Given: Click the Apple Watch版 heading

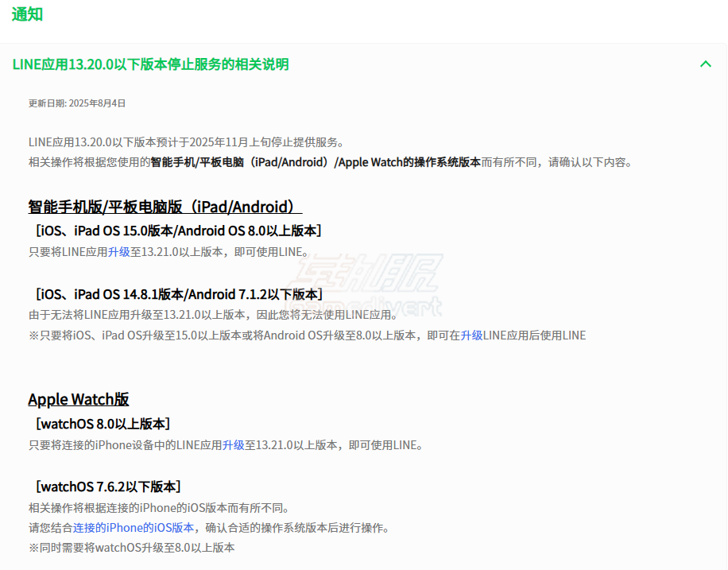Looking at the screenshot, I should 79,400.
